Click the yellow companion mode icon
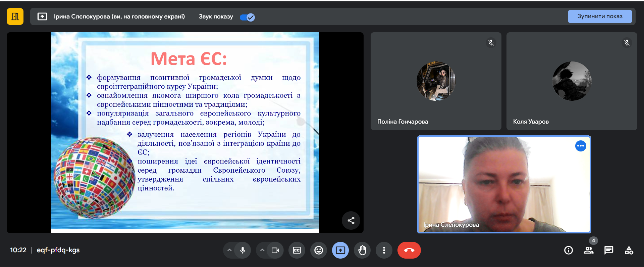Screen dimensions: 644x267 click(15, 16)
